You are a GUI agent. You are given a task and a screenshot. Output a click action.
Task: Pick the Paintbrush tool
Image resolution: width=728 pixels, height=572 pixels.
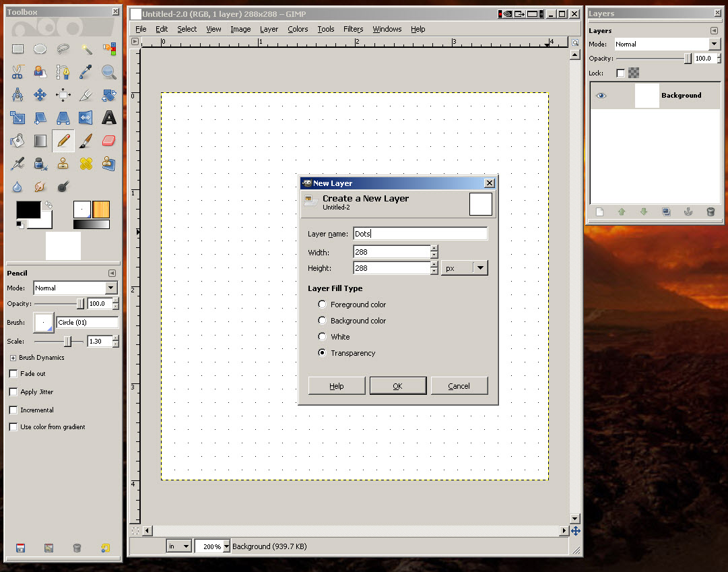point(86,141)
